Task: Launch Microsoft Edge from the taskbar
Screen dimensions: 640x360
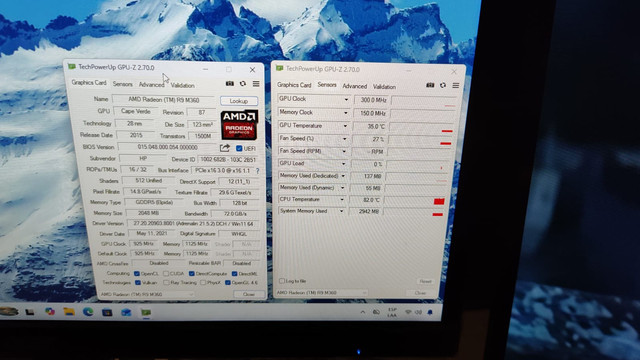Action: (88, 312)
